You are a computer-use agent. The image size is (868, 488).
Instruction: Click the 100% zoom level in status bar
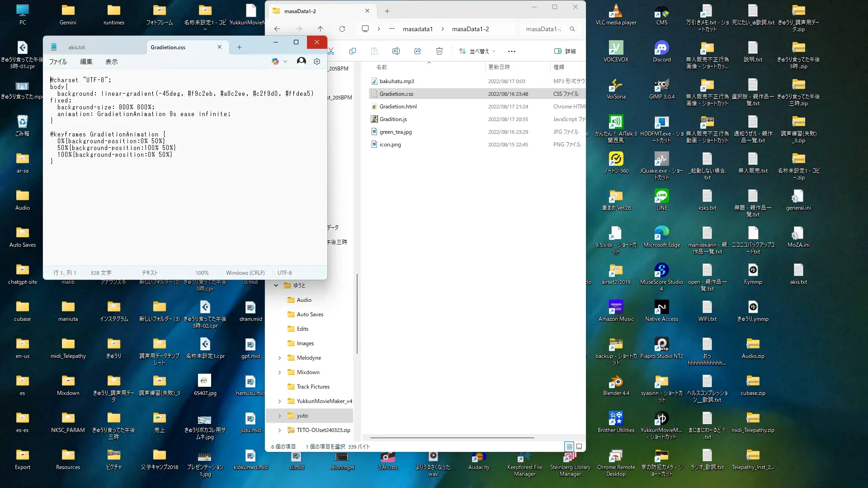202,273
